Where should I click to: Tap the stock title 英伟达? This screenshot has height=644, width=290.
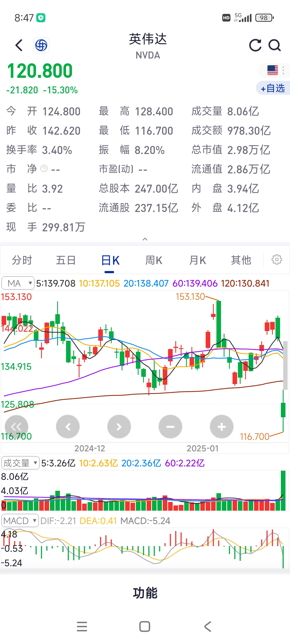[x=148, y=39]
